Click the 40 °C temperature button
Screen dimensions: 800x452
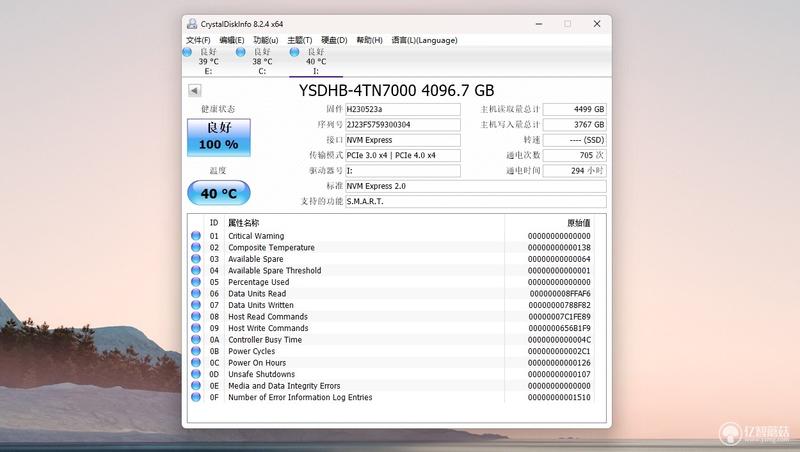219,193
